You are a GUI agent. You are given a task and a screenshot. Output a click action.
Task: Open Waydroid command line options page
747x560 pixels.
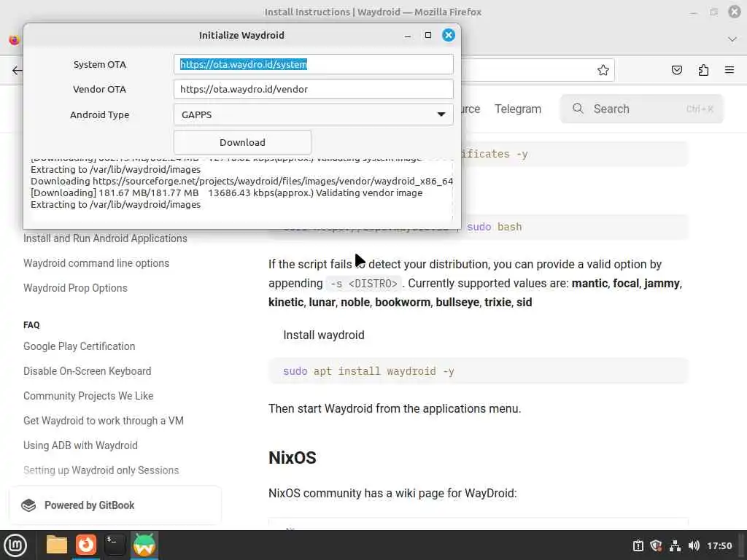pos(96,263)
